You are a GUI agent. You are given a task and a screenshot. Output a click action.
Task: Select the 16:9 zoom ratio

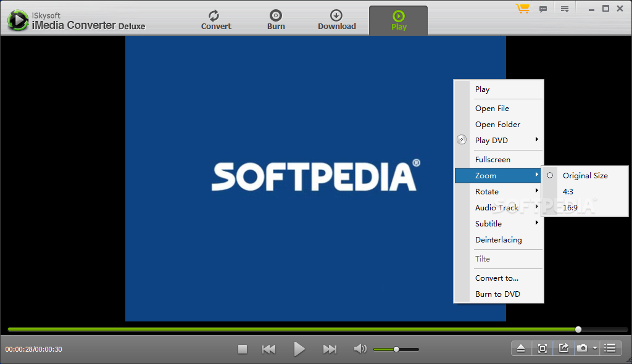[585, 207]
